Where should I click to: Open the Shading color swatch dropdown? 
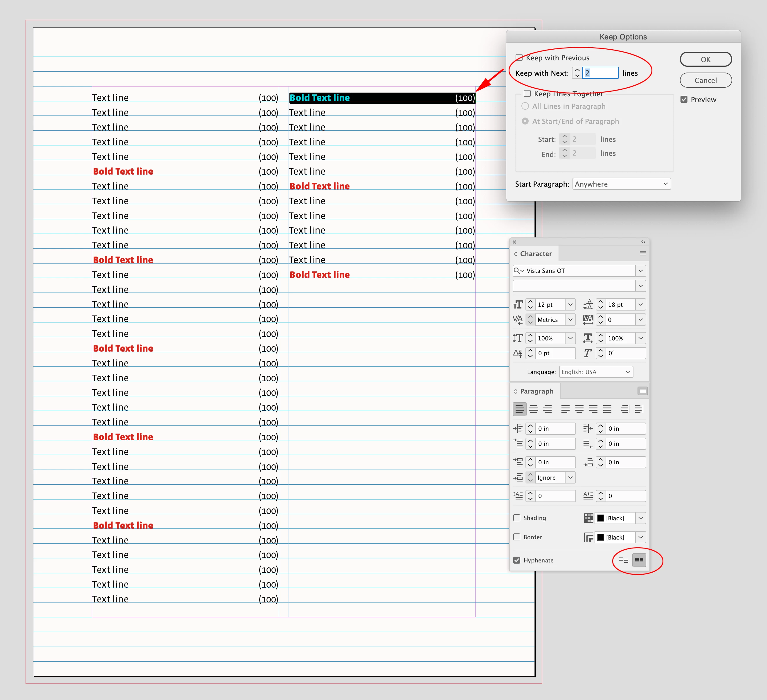(641, 518)
